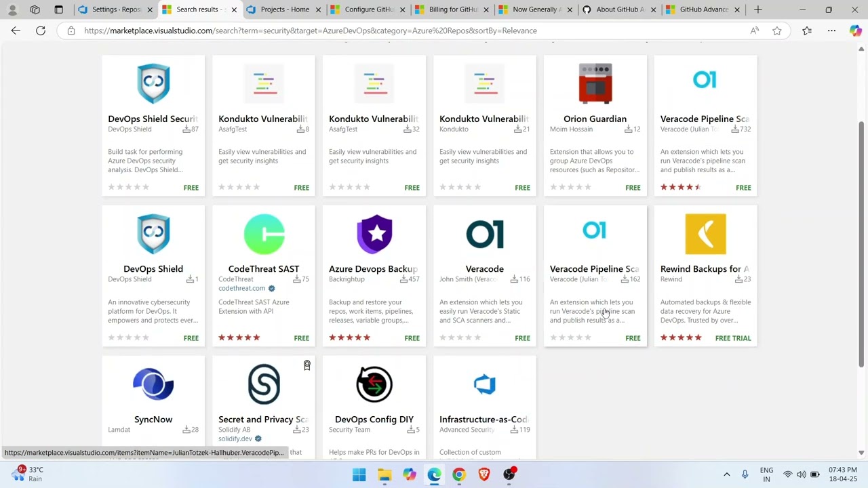Open the Azure Devops Backup title link

(374, 269)
